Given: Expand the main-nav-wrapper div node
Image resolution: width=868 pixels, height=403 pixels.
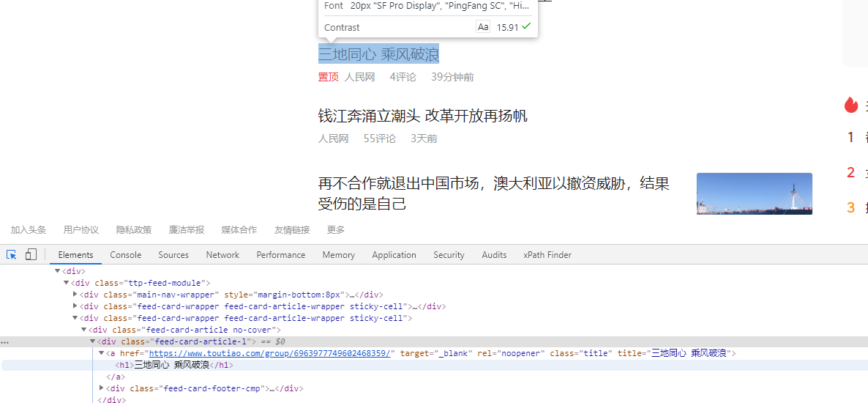Looking at the screenshot, I should pyautogui.click(x=75, y=295).
